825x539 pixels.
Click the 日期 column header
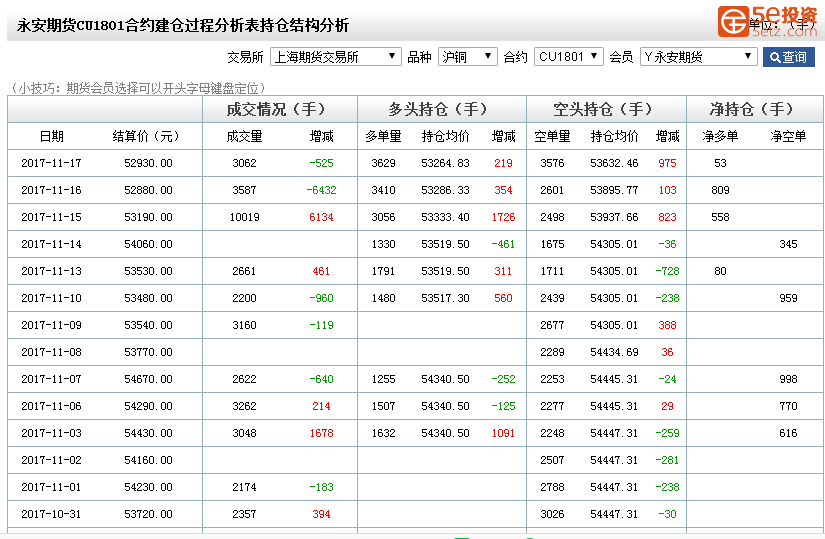[x=52, y=136]
